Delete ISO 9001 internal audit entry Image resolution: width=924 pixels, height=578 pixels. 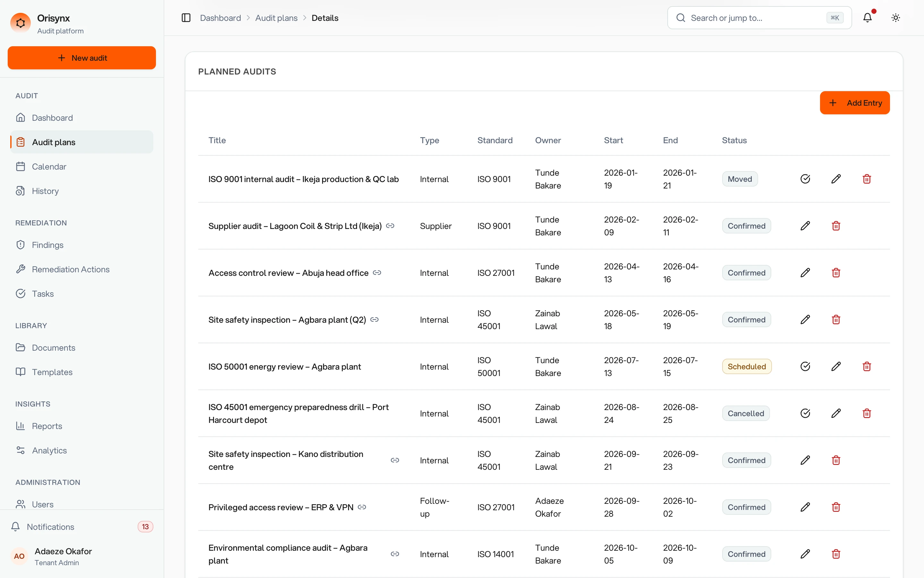pyautogui.click(x=867, y=179)
